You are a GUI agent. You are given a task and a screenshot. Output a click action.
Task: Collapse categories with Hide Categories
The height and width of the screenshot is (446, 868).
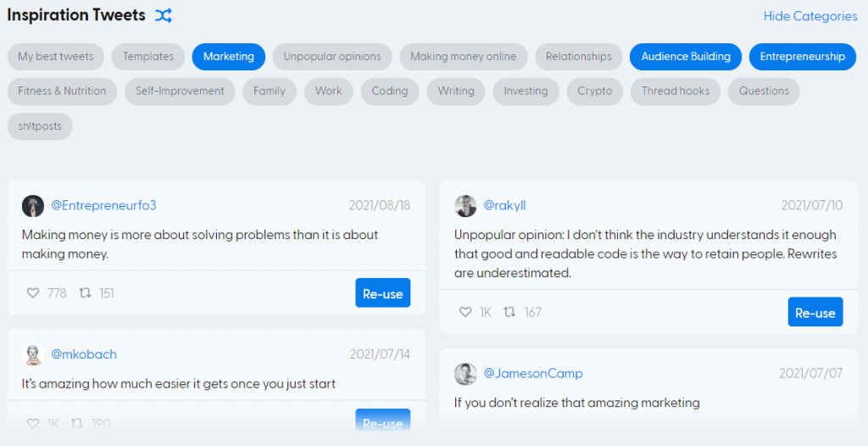(810, 16)
